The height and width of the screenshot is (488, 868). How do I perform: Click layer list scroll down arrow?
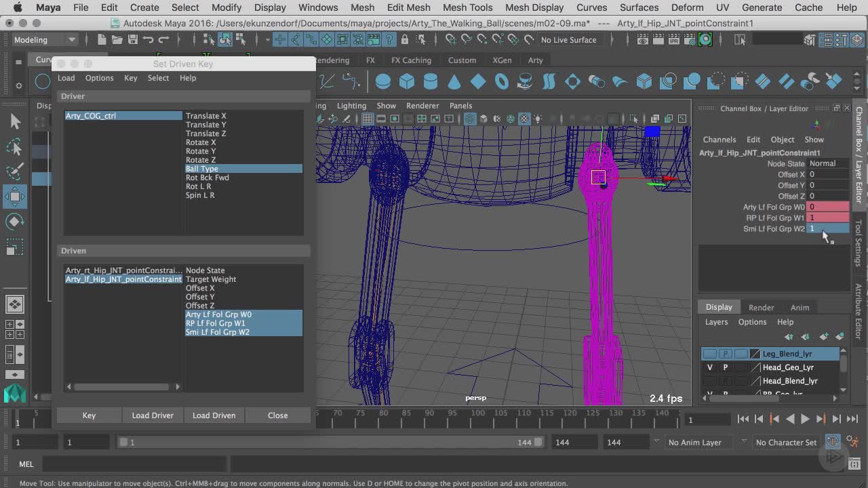(843, 389)
